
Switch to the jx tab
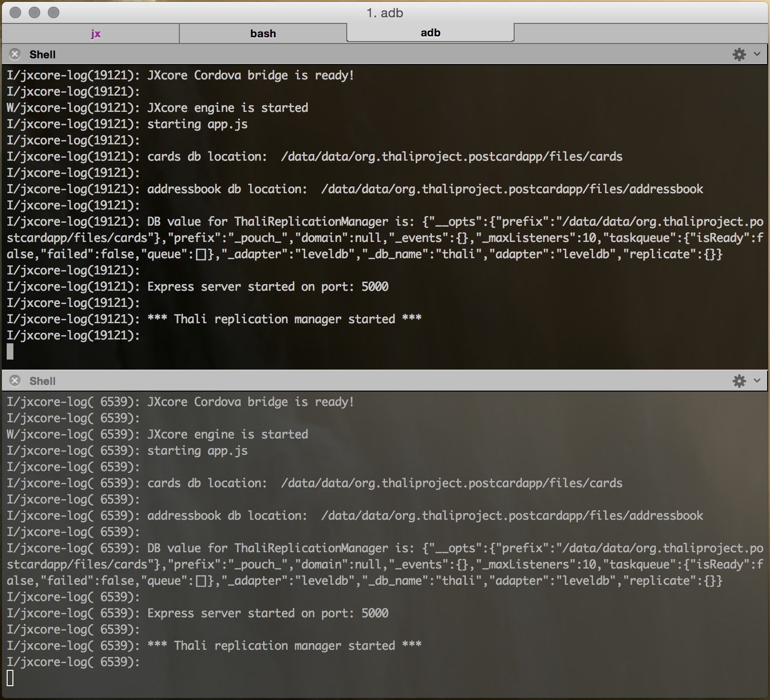(x=96, y=33)
